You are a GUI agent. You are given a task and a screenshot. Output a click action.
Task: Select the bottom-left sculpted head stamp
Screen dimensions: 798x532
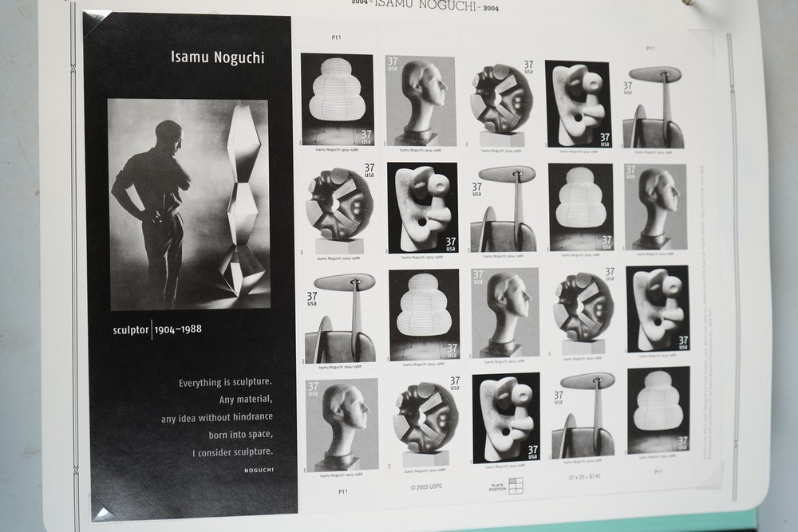(342, 424)
